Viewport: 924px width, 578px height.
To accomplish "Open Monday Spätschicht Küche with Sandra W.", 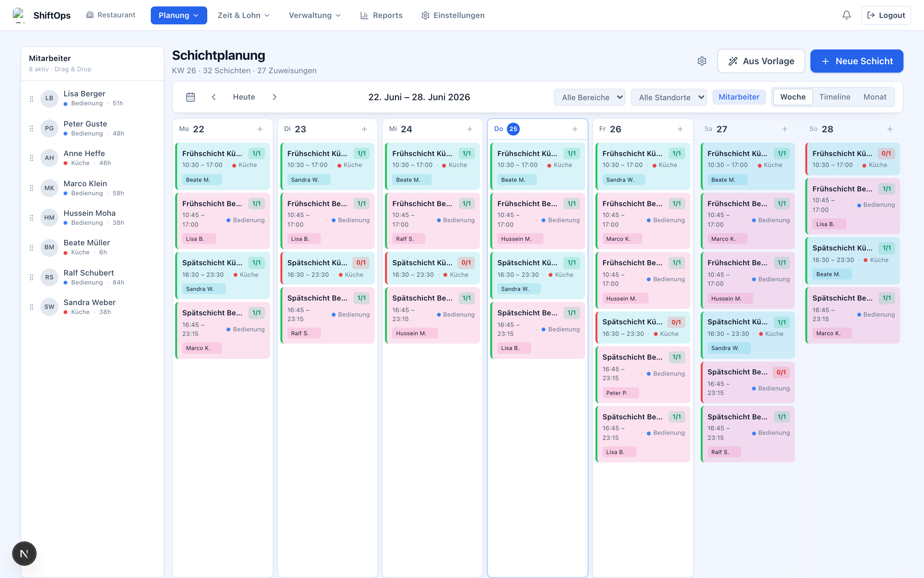I will tap(223, 276).
